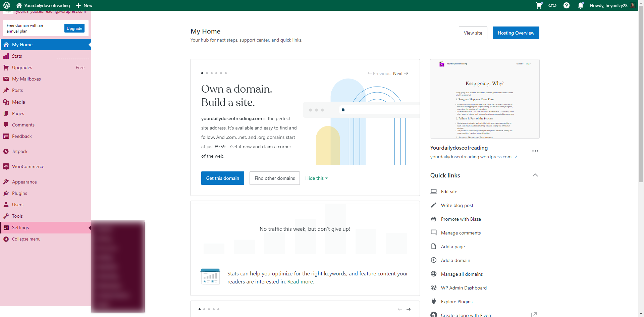This screenshot has height=317, width=644.
Task: Open the WordPress logo menu
Action: pos(7,5)
